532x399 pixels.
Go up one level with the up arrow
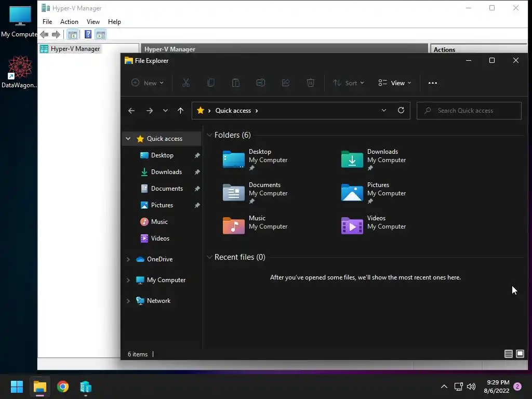(x=180, y=111)
